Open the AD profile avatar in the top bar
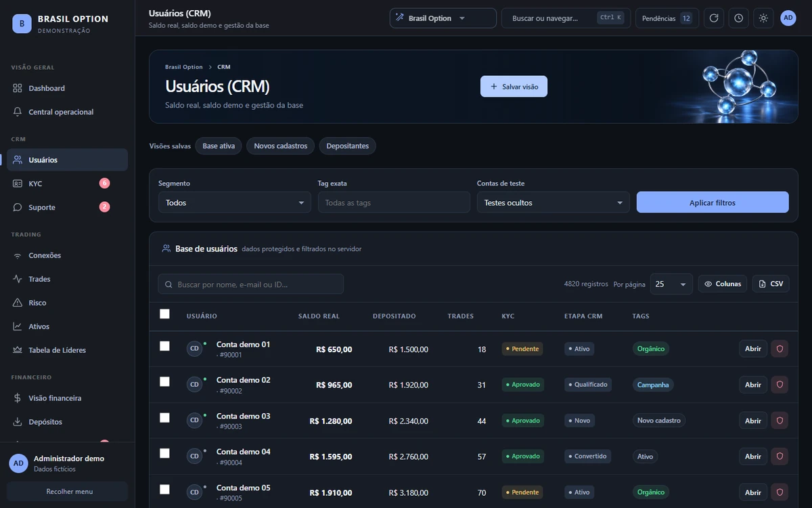 click(788, 18)
